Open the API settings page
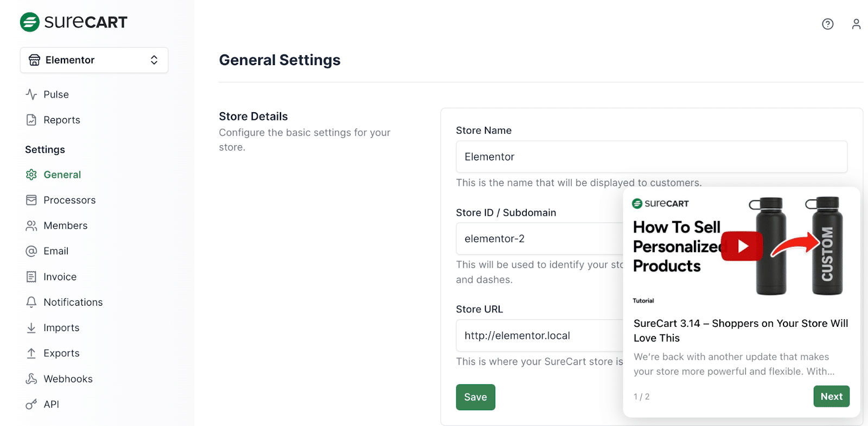This screenshot has width=868, height=426. [51, 404]
